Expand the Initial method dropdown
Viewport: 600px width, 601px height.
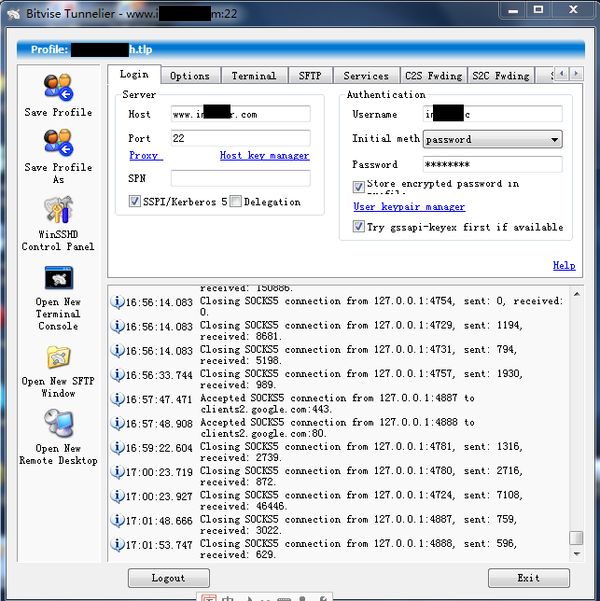click(x=554, y=140)
